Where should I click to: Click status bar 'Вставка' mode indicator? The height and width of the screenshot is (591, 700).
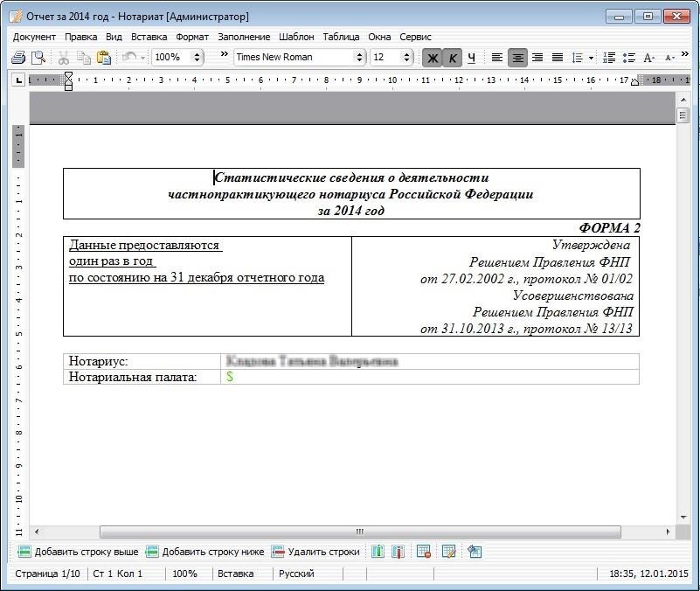[236, 574]
